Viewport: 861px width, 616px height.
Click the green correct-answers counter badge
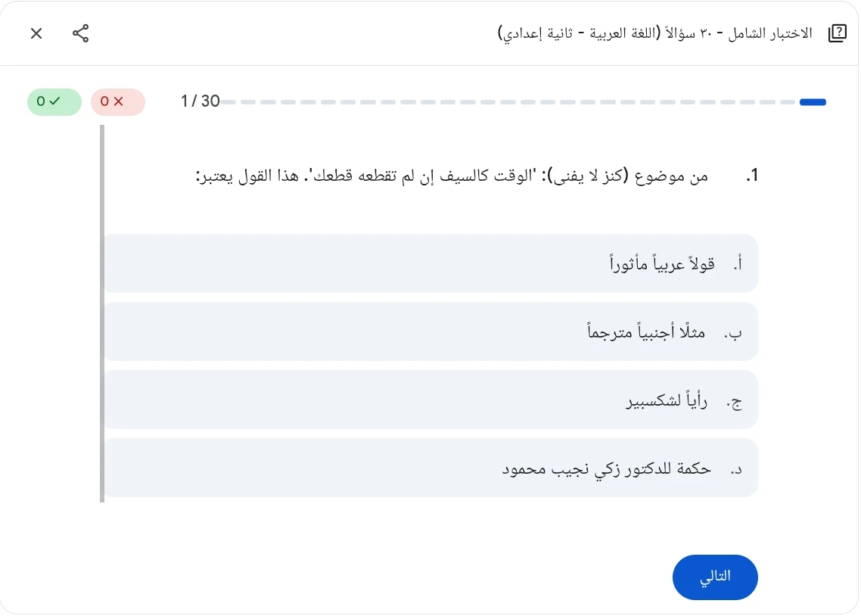click(54, 101)
